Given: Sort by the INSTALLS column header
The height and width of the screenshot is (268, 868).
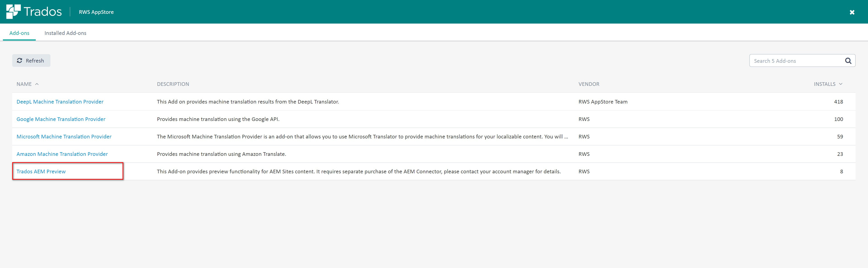Looking at the screenshot, I should click(828, 84).
